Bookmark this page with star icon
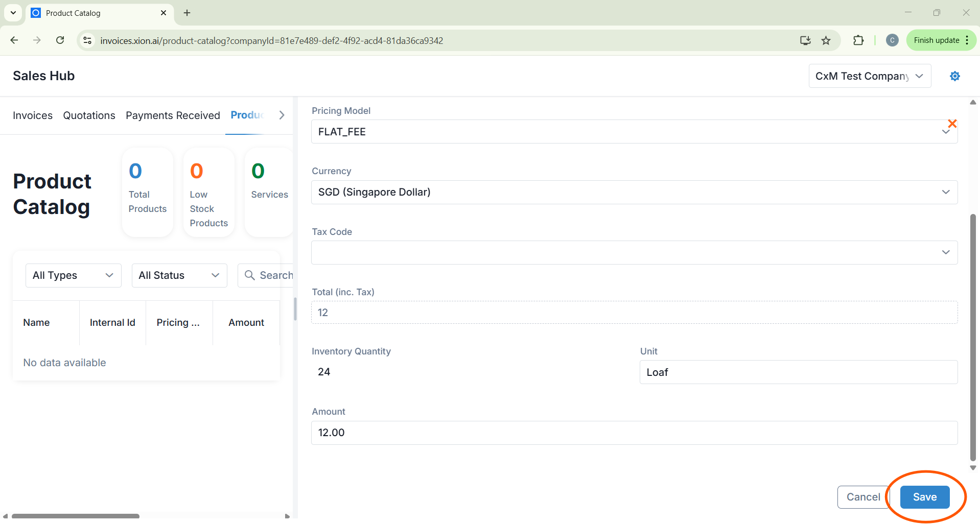 (x=826, y=40)
